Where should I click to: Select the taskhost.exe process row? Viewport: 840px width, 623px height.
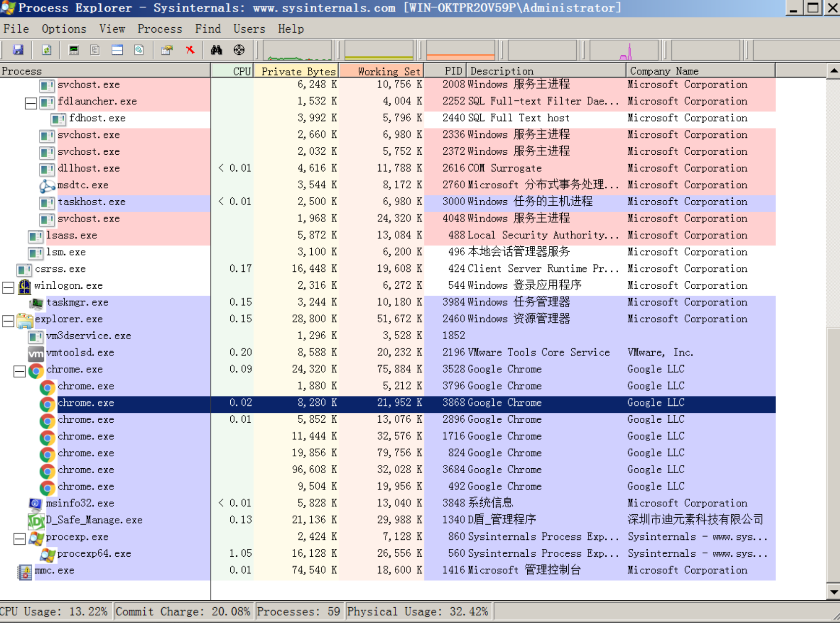pyautogui.click(x=388, y=202)
